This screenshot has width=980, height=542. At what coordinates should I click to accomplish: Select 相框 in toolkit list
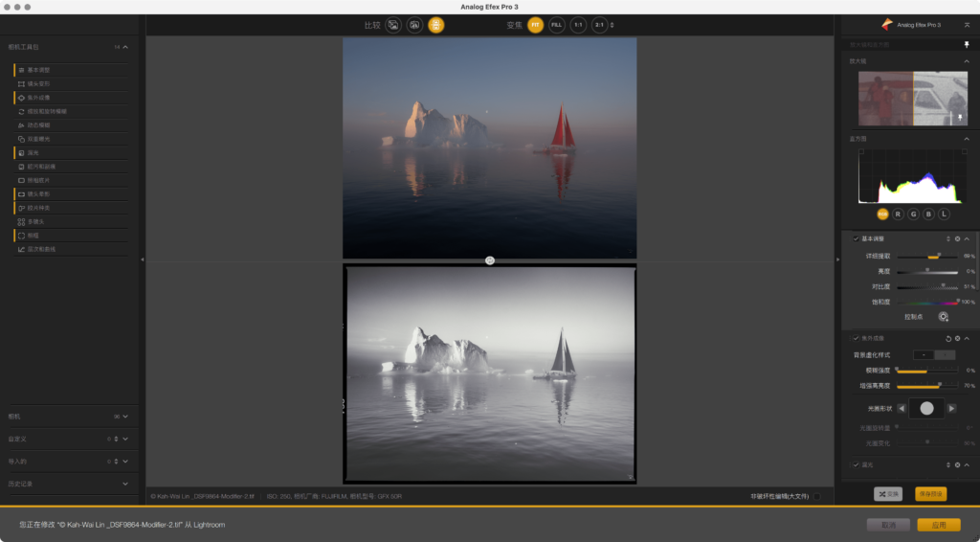71,235
